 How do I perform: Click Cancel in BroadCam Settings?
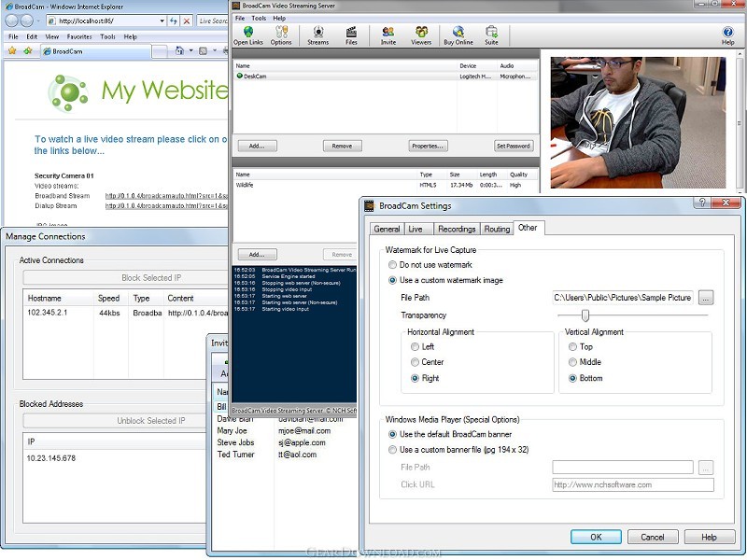point(652,538)
